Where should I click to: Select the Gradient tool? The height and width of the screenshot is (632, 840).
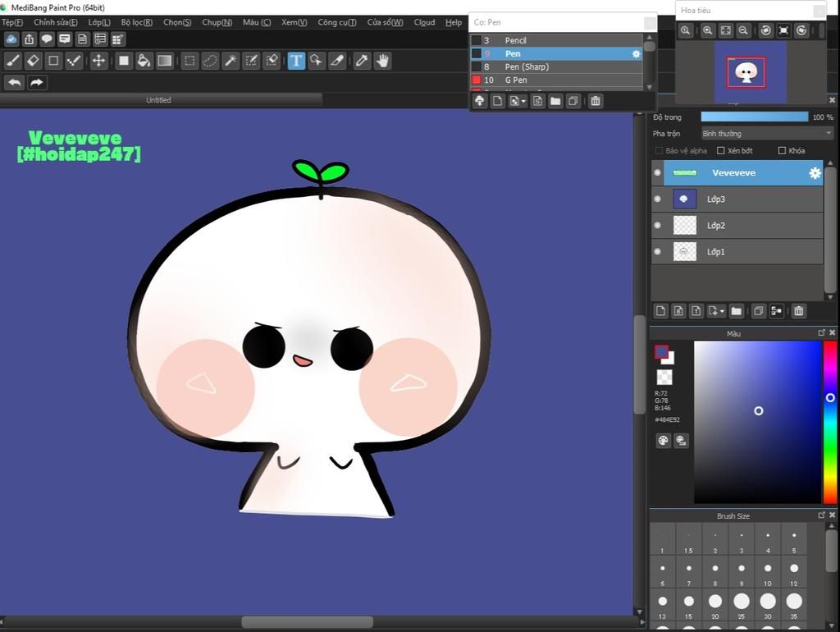pos(164,61)
